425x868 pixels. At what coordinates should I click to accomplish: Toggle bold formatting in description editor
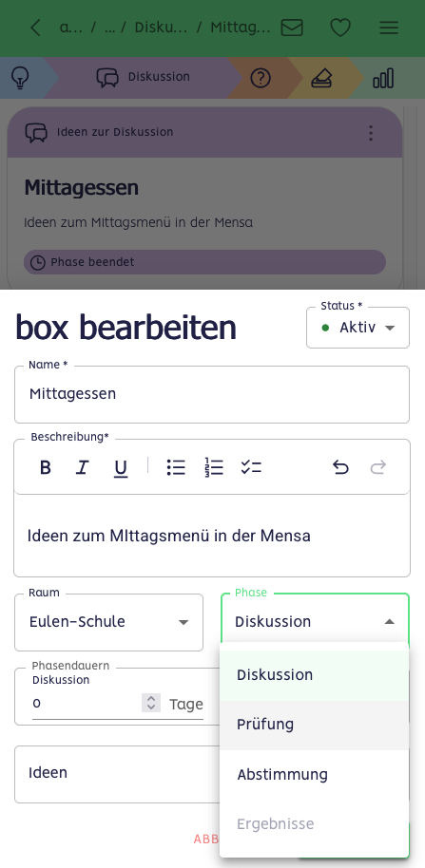point(46,468)
